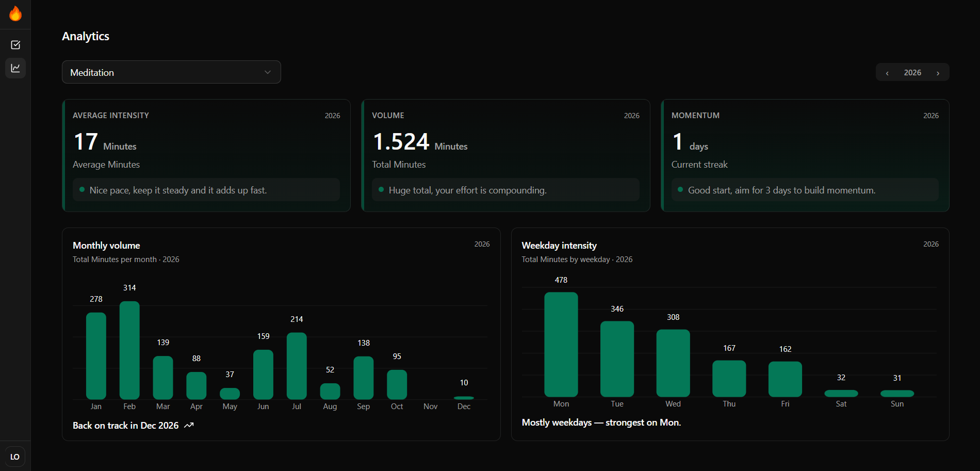
Task: Click the flame app logo
Action: [15, 14]
